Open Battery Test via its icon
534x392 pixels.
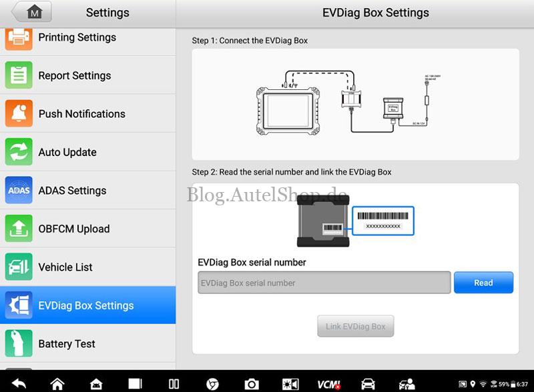(19, 343)
